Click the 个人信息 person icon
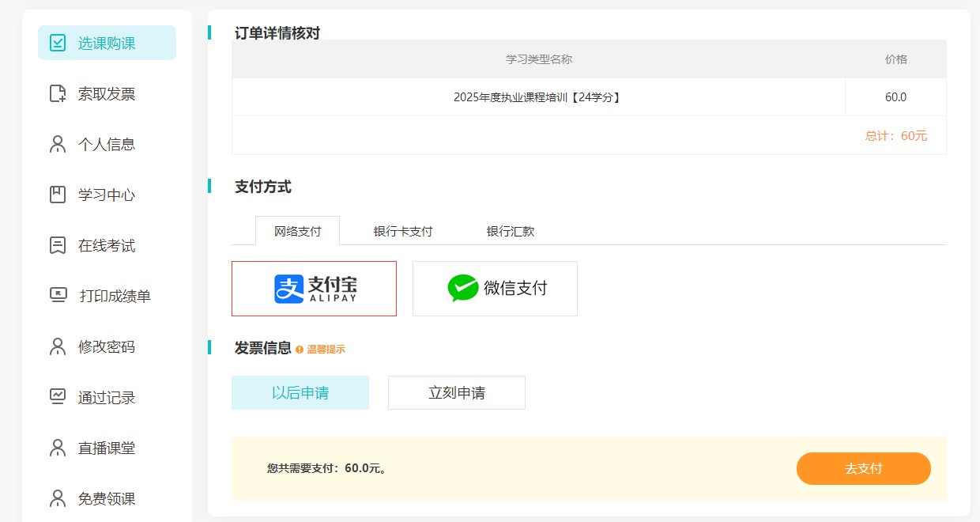 click(x=58, y=144)
